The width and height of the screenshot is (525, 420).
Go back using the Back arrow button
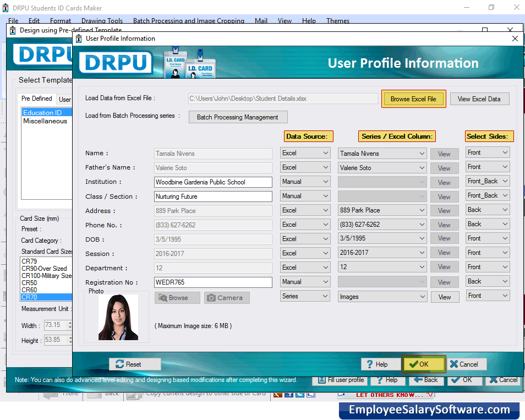[x=426, y=380]
